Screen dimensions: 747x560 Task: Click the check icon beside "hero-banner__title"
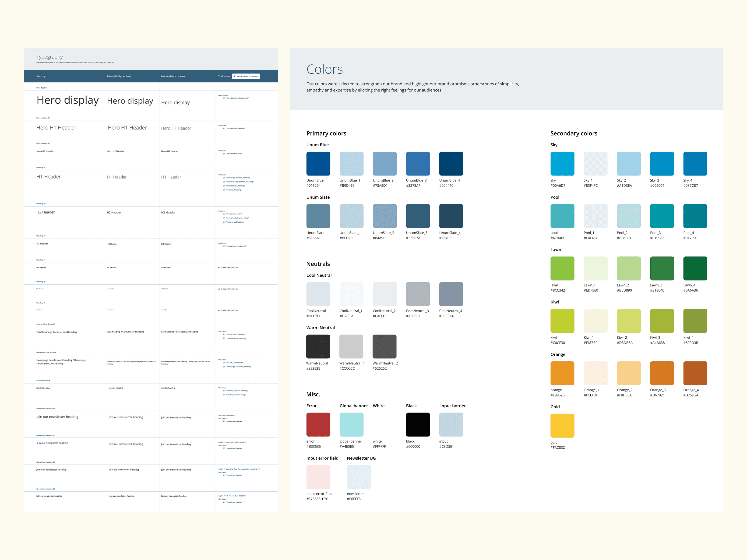224,154
